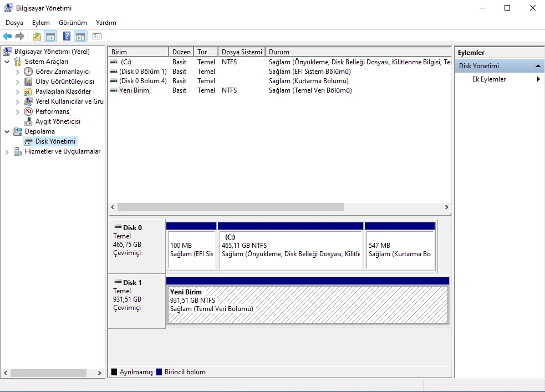Image resolution: width=545 pixels, height=392 pixels.
Task: Select the Yeni Birim 931,51 GB partition block
Action: [308, 304]
